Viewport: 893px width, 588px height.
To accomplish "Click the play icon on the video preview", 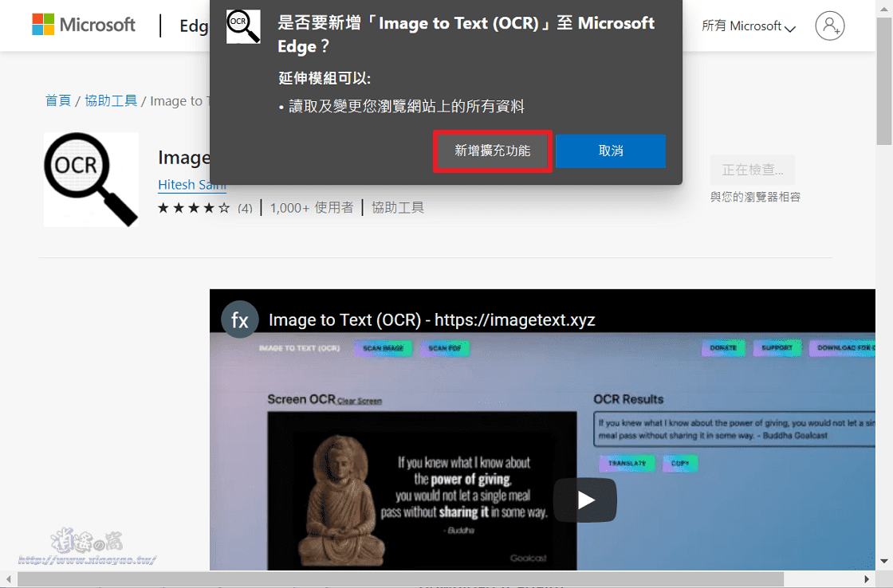I will pyautogui.click(x=584, y=500).
